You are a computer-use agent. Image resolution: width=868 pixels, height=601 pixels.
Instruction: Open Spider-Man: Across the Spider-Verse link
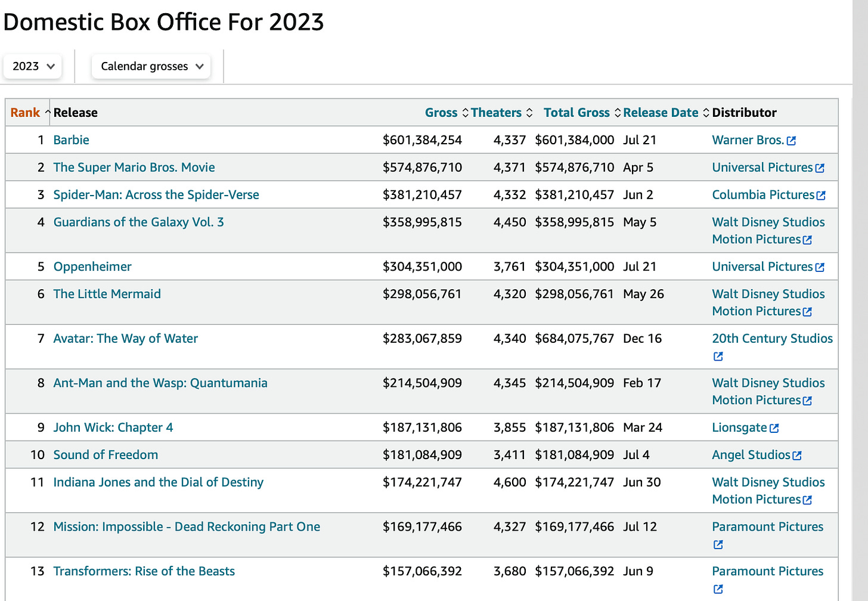(x=156, y=195)
